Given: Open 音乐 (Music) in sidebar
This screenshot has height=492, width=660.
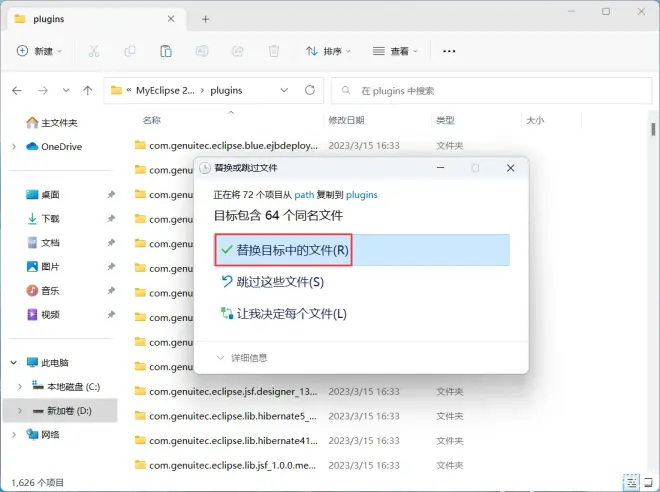Looking at the screenshot, I should [43, 290].
